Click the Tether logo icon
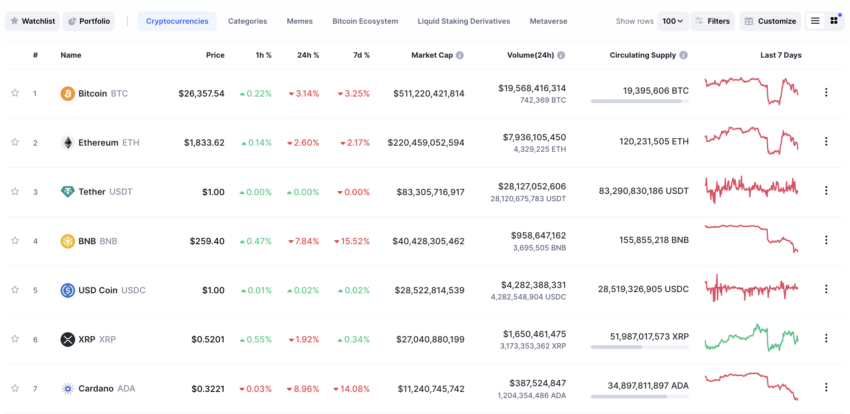Viewport: 850px width, 414px height. coord(68,192)
